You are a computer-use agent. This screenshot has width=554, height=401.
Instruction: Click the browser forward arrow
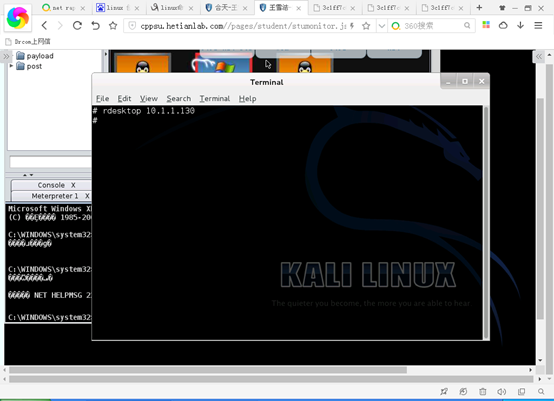(x=60, y=25)
